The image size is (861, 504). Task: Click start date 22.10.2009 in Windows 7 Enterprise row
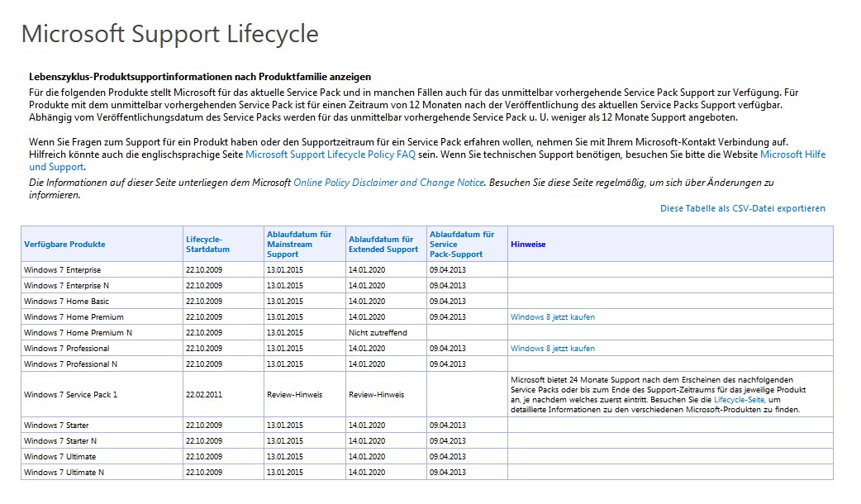[204, 269]
